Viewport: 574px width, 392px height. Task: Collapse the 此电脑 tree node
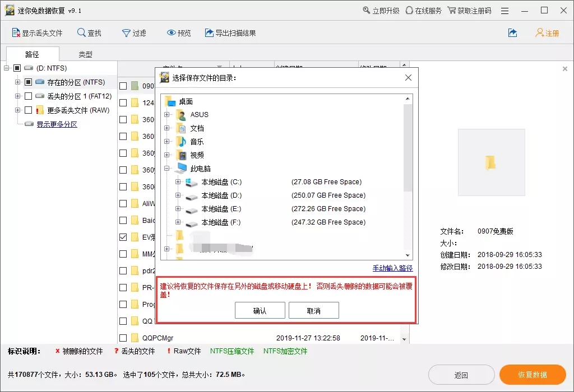pos(167,169)
